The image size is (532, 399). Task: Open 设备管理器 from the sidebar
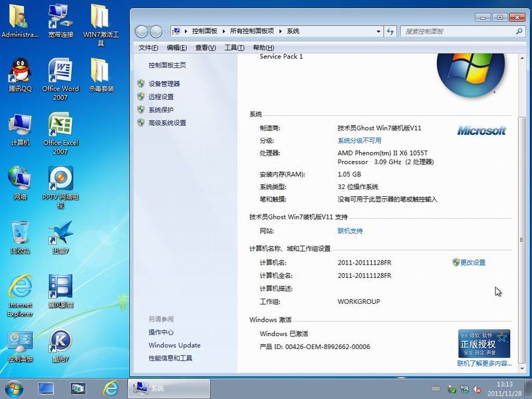pyautogui.click(x=164, y=84)
